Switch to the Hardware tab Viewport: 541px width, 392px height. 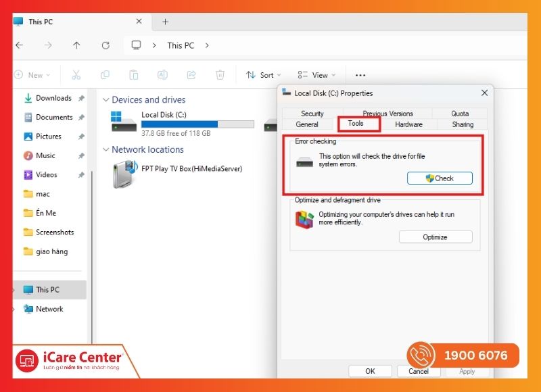[x=408, y=124]
